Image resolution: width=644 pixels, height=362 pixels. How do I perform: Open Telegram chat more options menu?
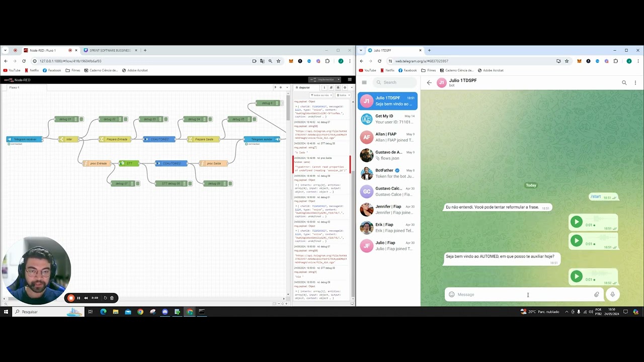click(x=635, y=83)
